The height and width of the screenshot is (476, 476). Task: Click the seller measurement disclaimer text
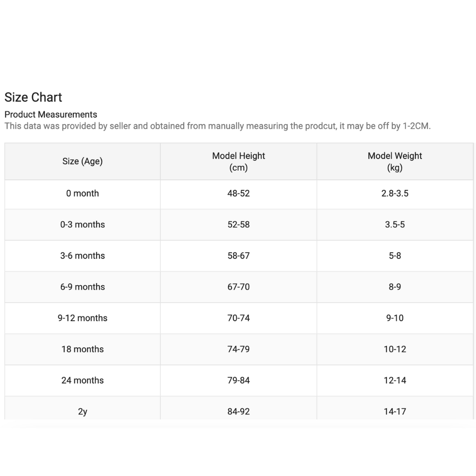(218, 126)
